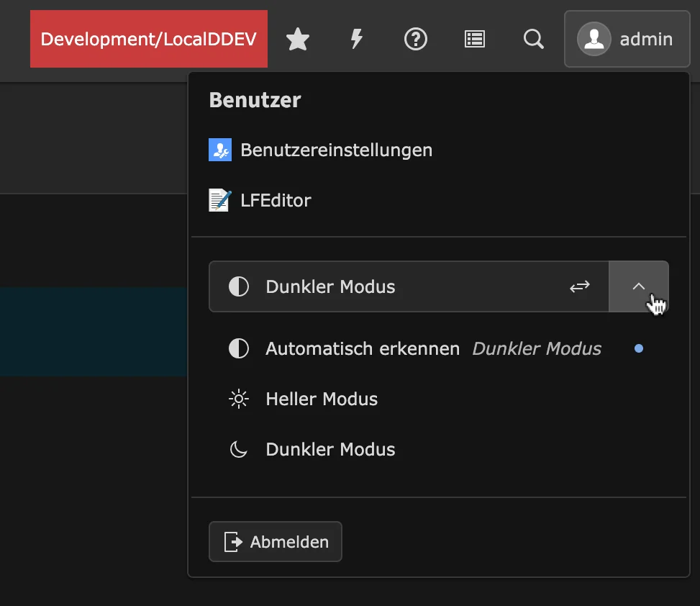Click the swap arrows to switch color scheme
The width and height of the screenshot is (700, 606).
coord(579,286)
